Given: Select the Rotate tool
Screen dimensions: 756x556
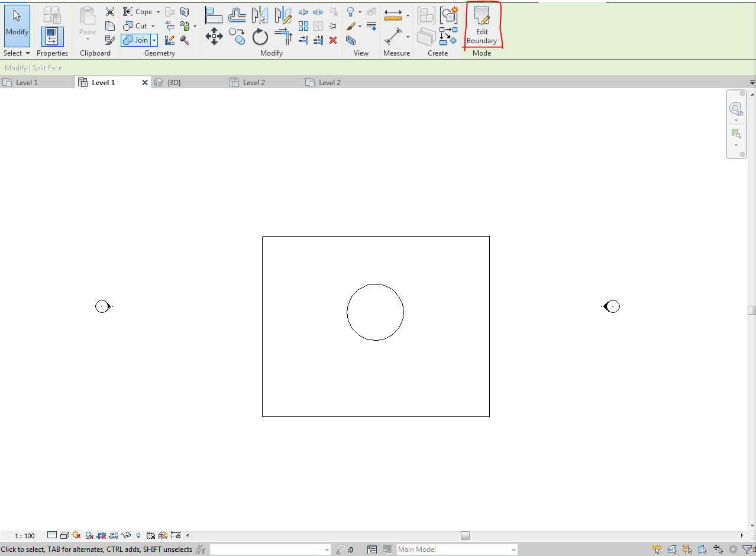Looking at the screenshot, I should click(260, 37).
